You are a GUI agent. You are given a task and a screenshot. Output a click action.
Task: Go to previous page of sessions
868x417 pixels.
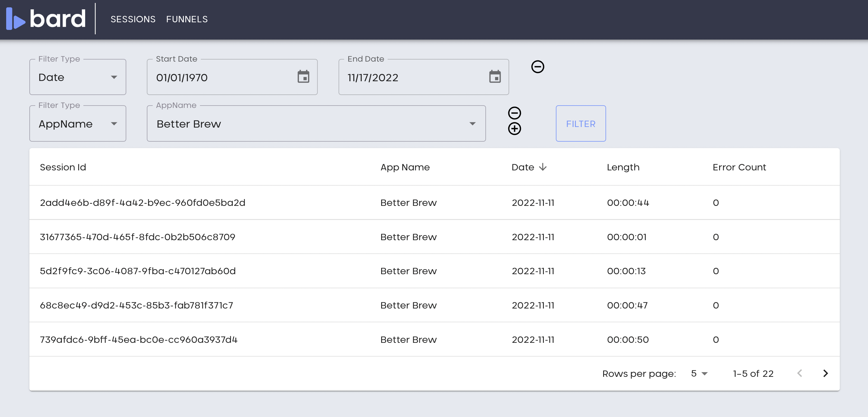click(x=800, y=373)
